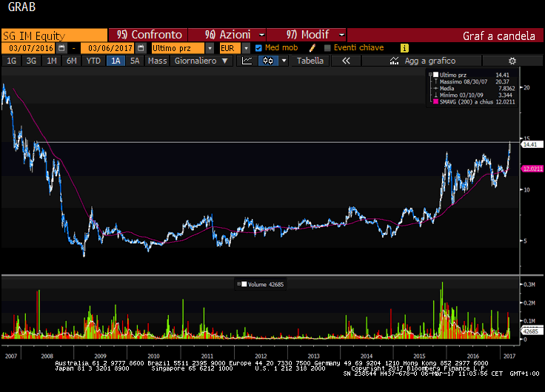Image resolution: width=545 pixels, height=392 pixels.
Task: Collapse the Volume legend box toggle
Action: tap(238, 283)
